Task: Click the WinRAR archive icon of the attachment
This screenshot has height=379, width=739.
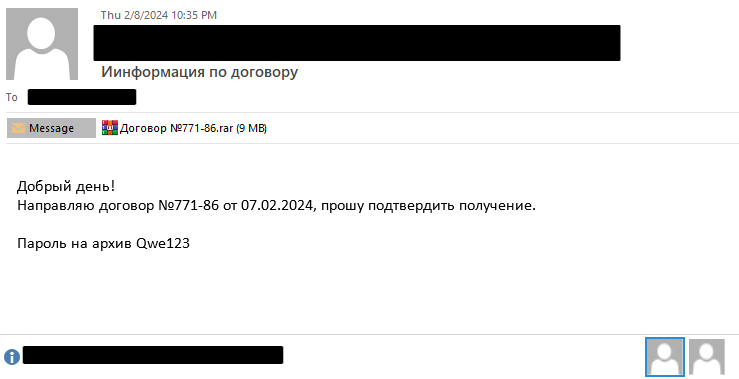Action: 110,128
